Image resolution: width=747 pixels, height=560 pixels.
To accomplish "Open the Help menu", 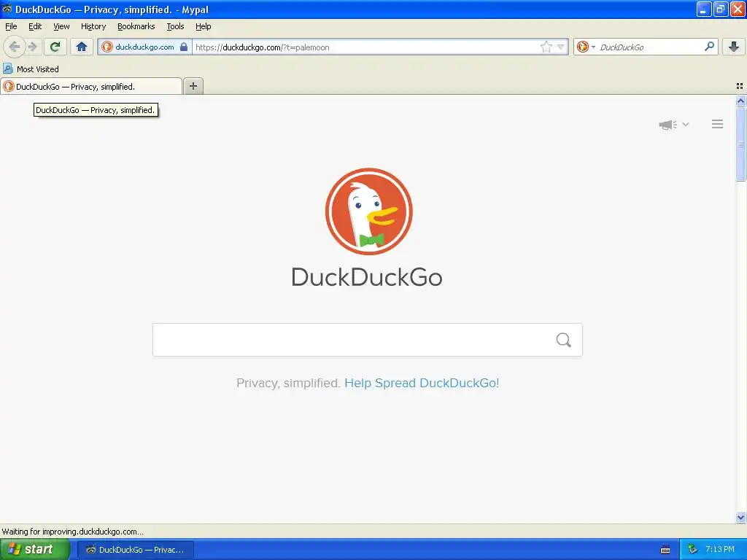I will (203, 26).
